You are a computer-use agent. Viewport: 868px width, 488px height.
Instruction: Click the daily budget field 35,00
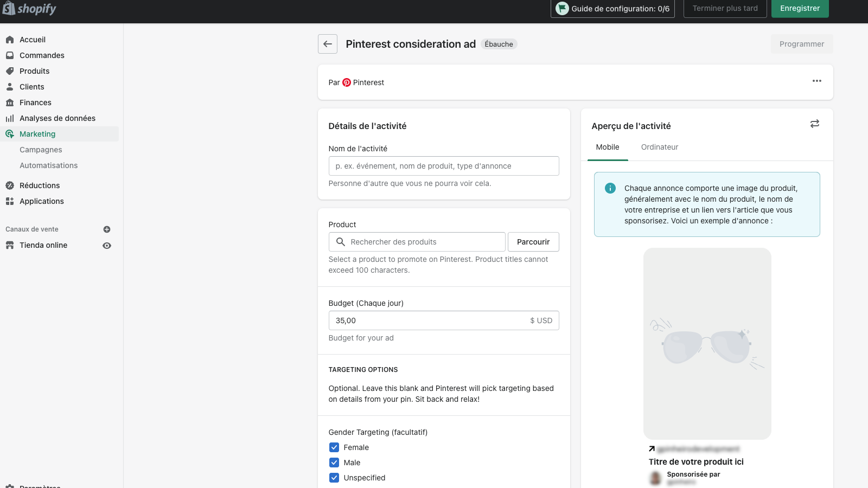(444, 320)
